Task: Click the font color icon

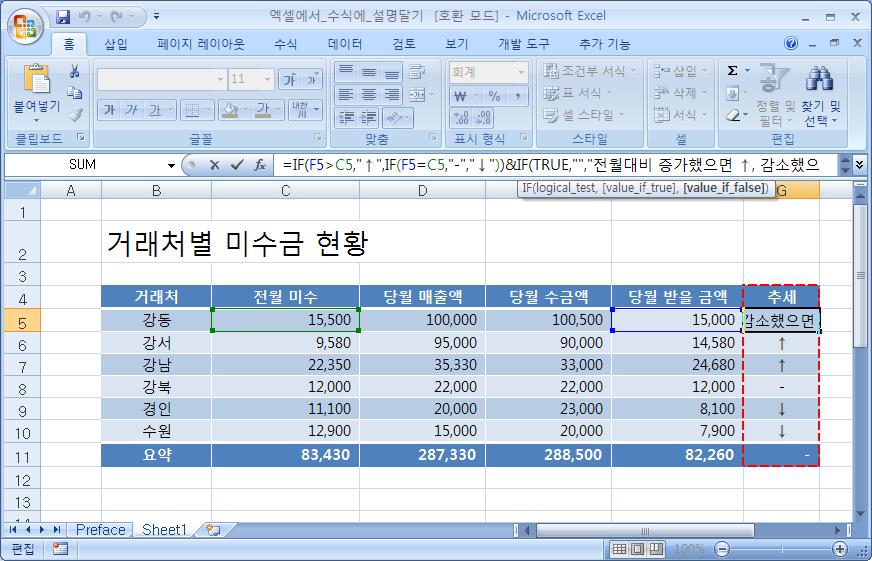Action: pyautogui.click(x=263, y=110)
